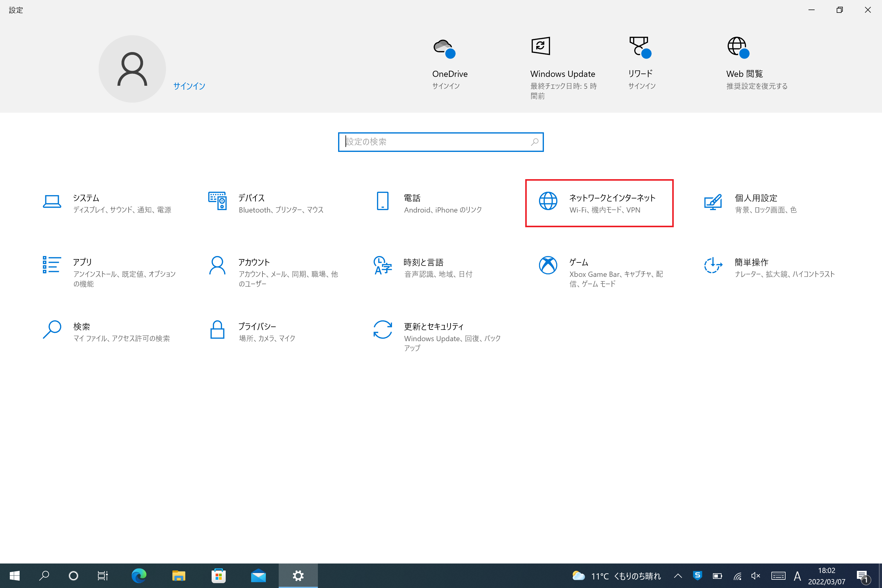882x588 pixels.
Task: Open the Windows Start menu
Action: [15, 576]
